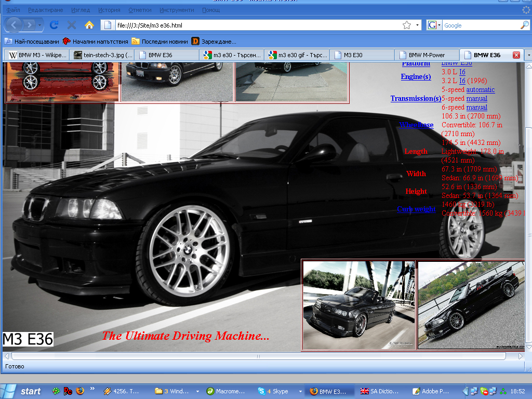Go back with the browser Back arrow
The image size is (532, 399).
point(14,25)
